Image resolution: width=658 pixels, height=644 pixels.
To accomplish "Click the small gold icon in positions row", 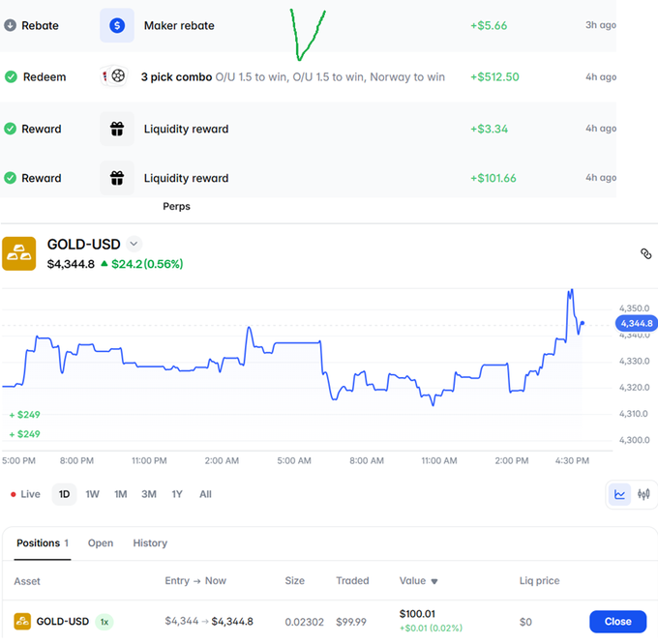I will (22, 622).
